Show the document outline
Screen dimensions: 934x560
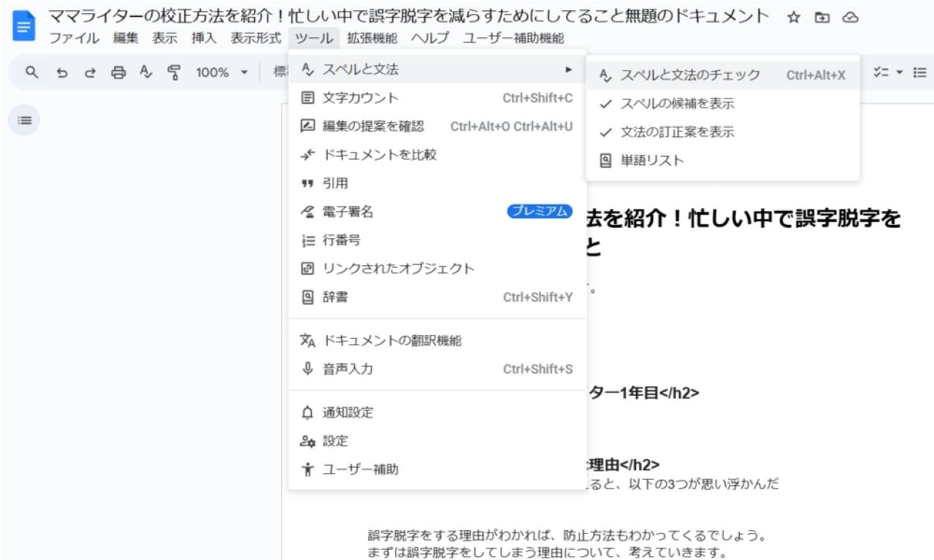pos(24,120)
